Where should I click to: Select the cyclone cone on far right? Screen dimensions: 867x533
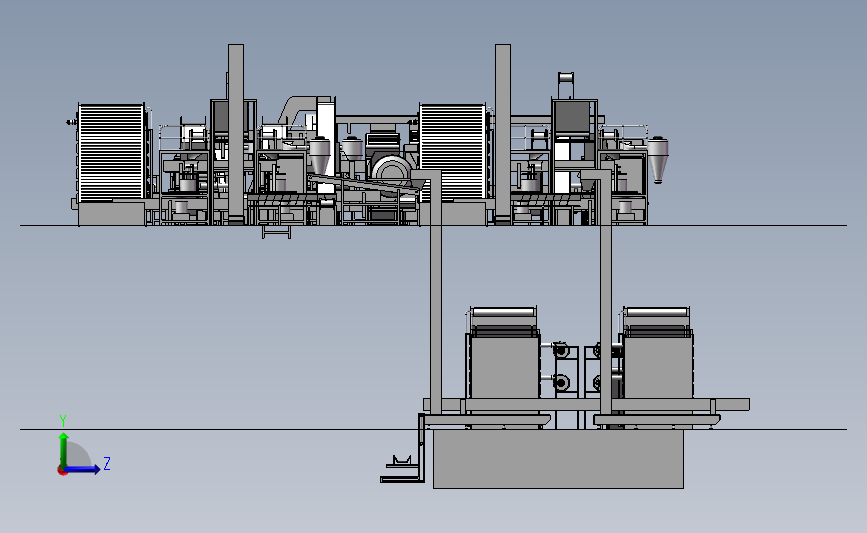[x=657, y=160]
